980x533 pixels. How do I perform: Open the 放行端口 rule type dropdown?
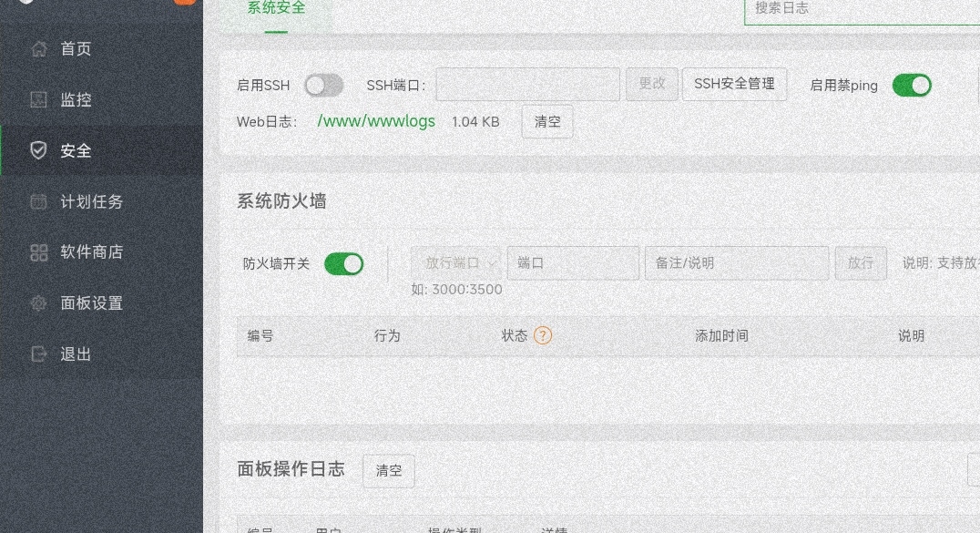tap(456, 263)
